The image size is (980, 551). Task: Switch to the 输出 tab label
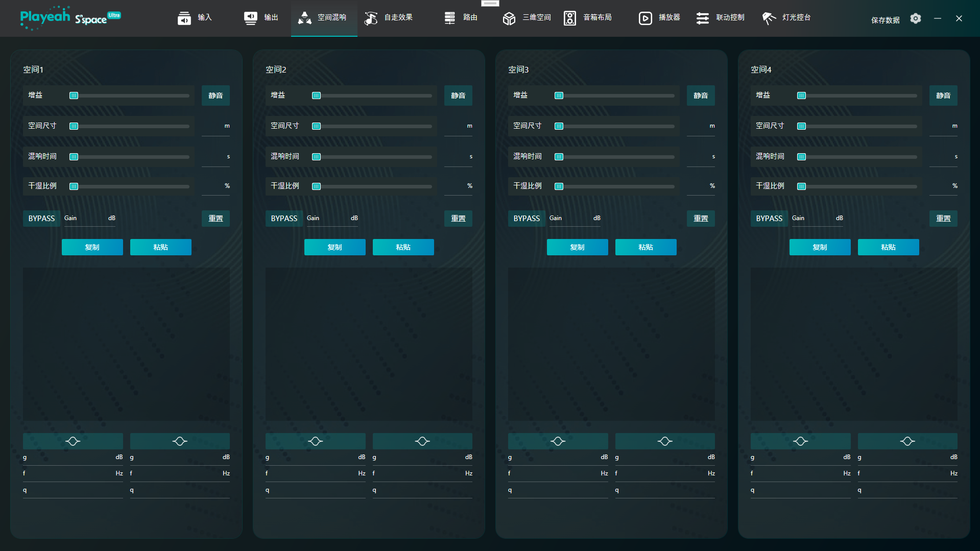click(271, 17)
